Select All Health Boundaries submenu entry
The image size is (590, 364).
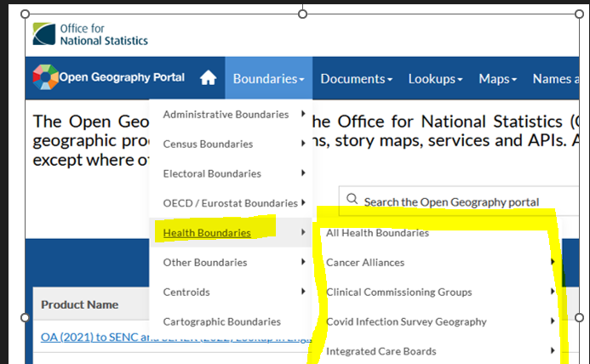point(377,233)
